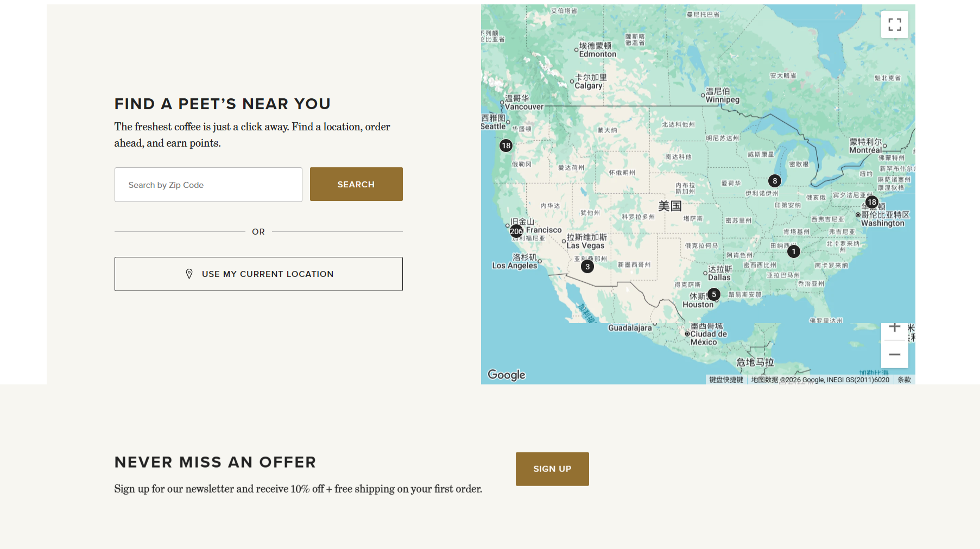Open the Seattle cluster marker 18
980x549 pixels.
click(506, 146)
